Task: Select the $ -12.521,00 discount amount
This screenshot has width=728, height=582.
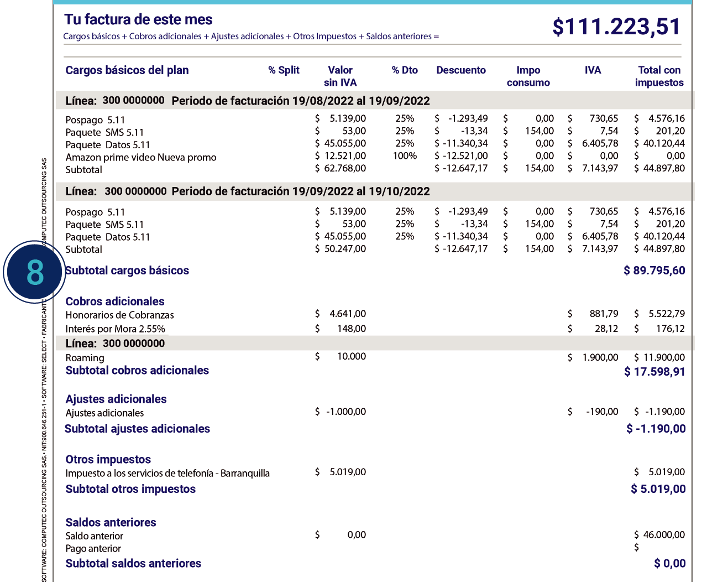Action: tap(461, 156)
